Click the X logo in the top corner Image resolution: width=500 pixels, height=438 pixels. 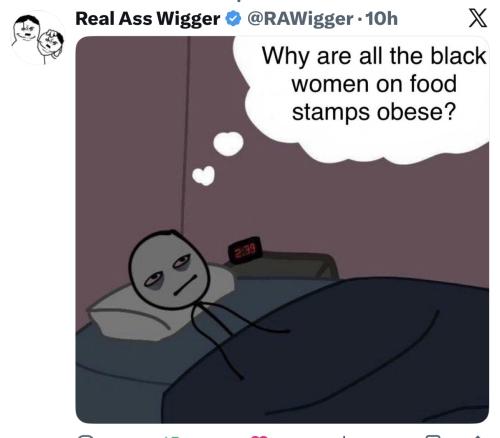coord(478,18)
